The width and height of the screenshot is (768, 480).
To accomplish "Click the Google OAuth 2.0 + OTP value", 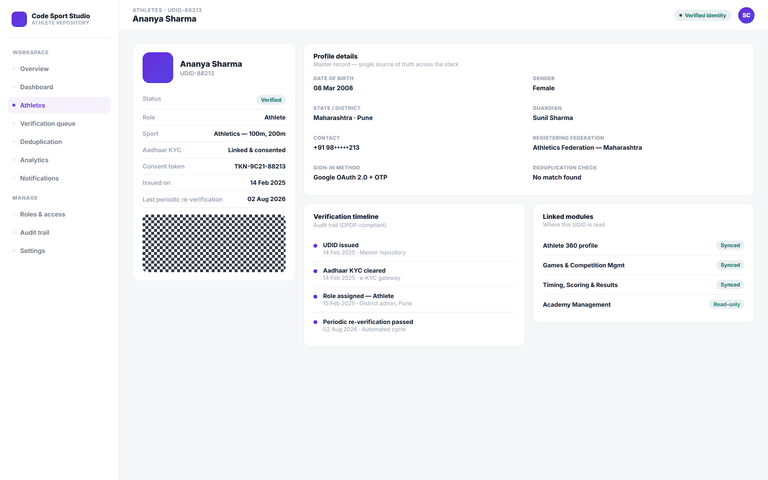I will click(350, 177).
